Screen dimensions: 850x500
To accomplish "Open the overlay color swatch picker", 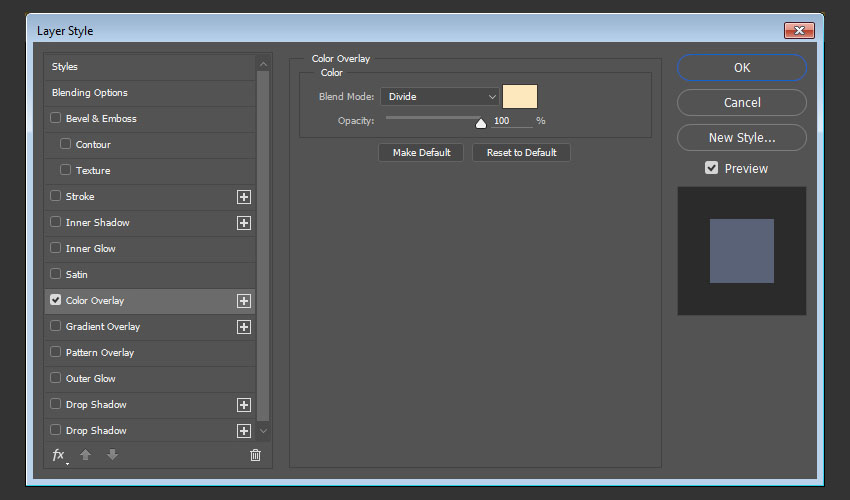I will click(520, 97).
